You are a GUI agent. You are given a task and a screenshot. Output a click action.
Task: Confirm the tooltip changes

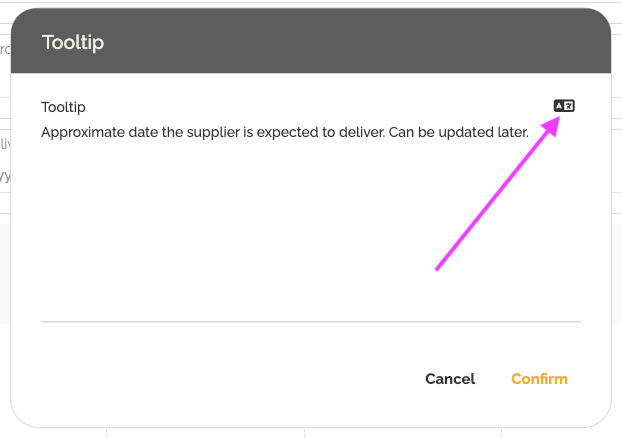tap(539, 379)
